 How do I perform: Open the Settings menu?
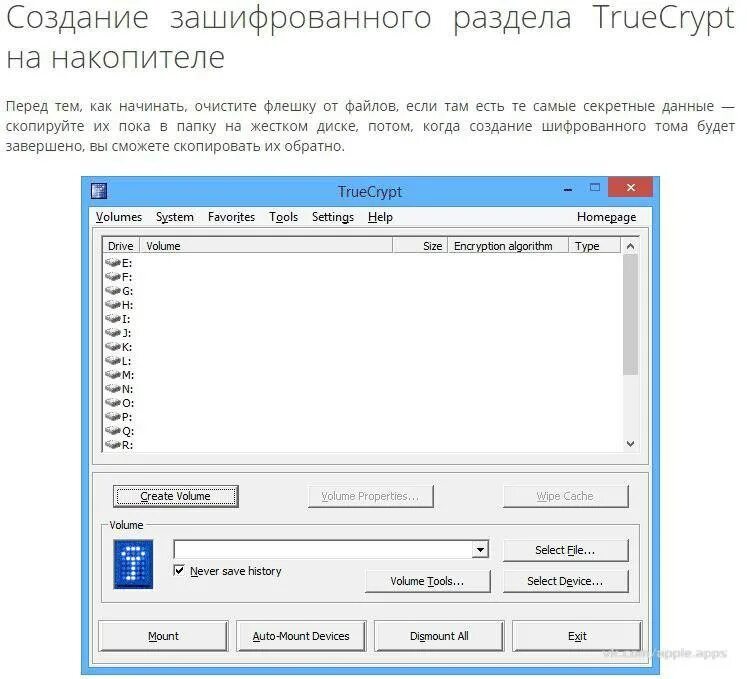pos(333,217)
